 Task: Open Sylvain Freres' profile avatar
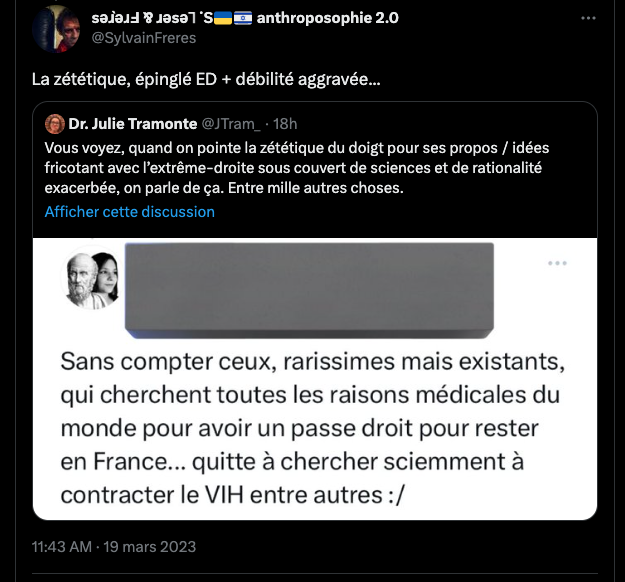[x=56, y=29]
